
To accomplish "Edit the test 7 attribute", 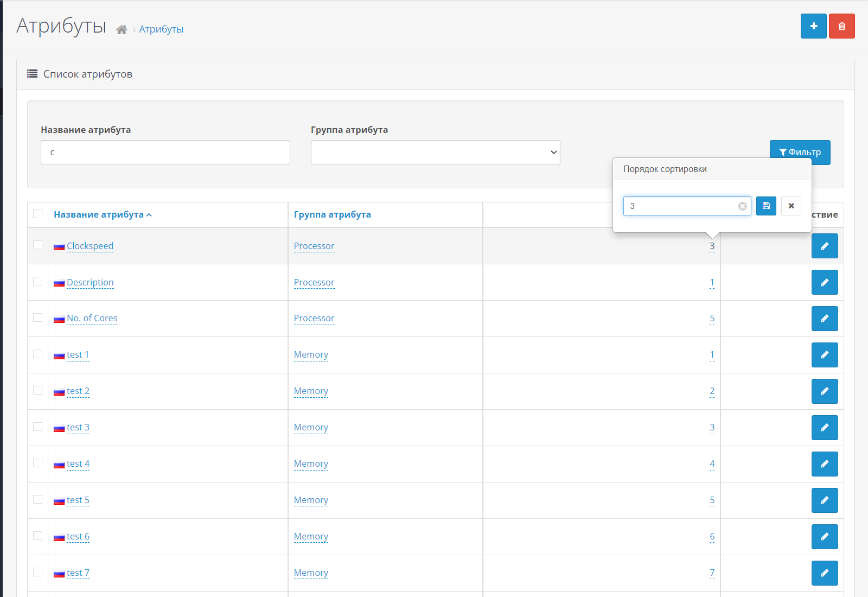I will click(x=825, y=573).
